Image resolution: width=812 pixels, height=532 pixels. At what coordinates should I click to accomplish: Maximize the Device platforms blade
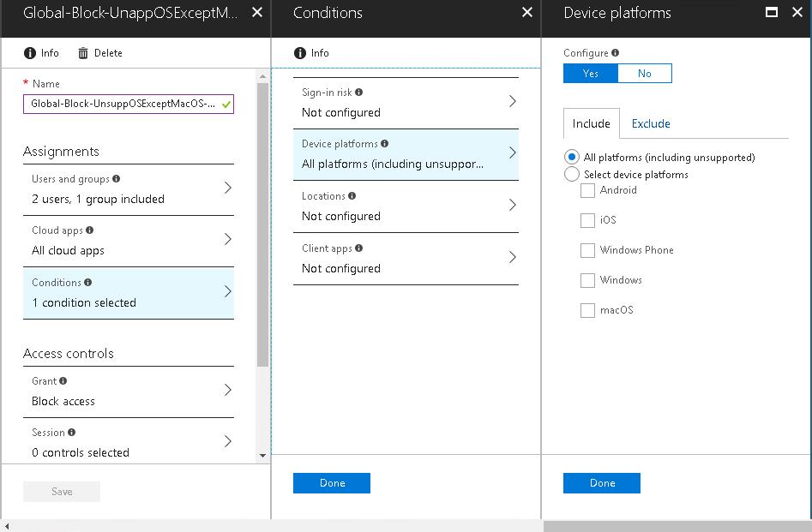pyautogui.click(x=772, y=12)
